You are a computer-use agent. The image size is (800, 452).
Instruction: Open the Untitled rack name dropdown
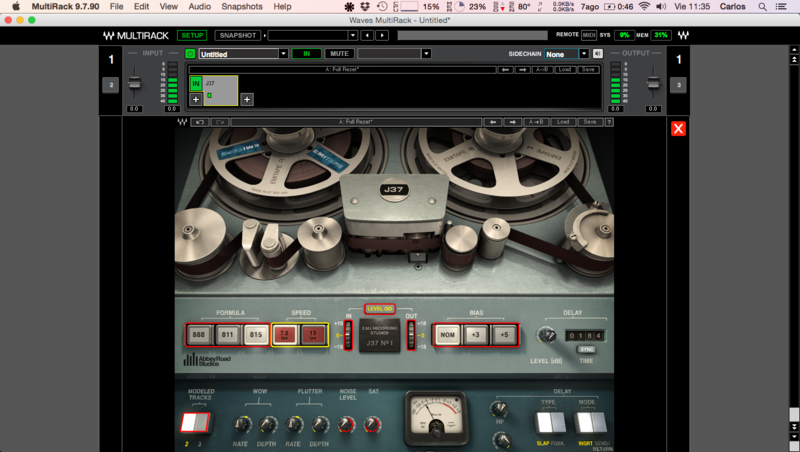[x=283, y=54]
